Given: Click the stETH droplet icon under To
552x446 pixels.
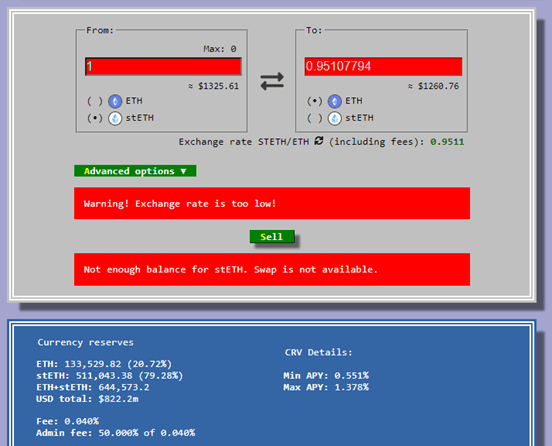Looking at the screenshot, I should point(334,118).
